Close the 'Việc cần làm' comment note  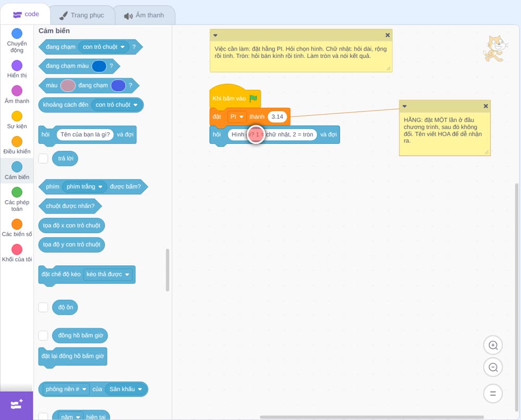tap(388, 35)
